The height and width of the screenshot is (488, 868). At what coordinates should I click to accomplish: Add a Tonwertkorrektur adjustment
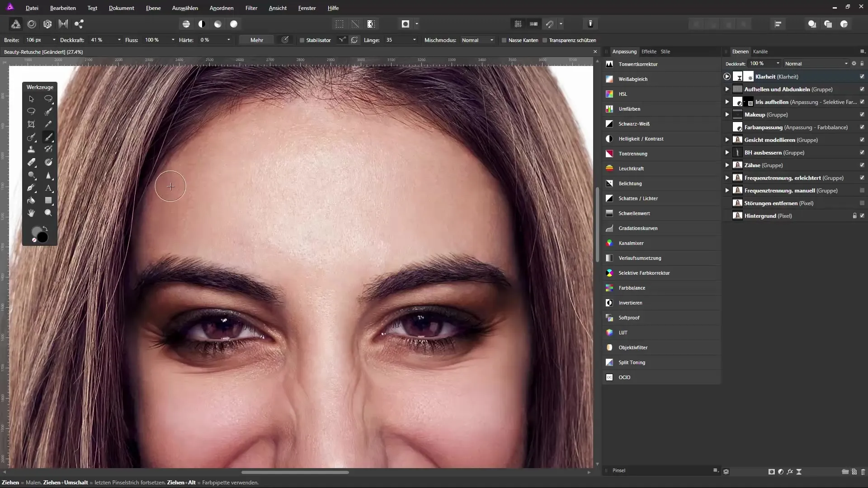pyautogui.click(x=662, y=64)
